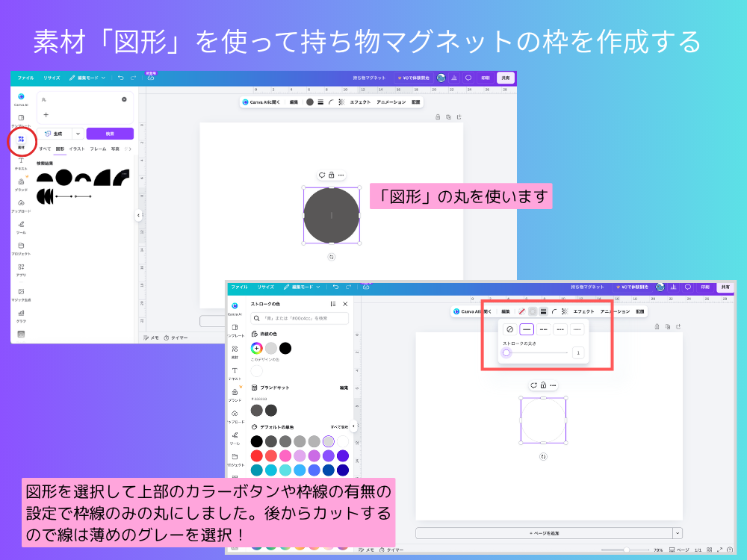Open the Canva AI panel in the upper window sidebar
Viewport: 747px width, 560px height.
tap(21, 99)
